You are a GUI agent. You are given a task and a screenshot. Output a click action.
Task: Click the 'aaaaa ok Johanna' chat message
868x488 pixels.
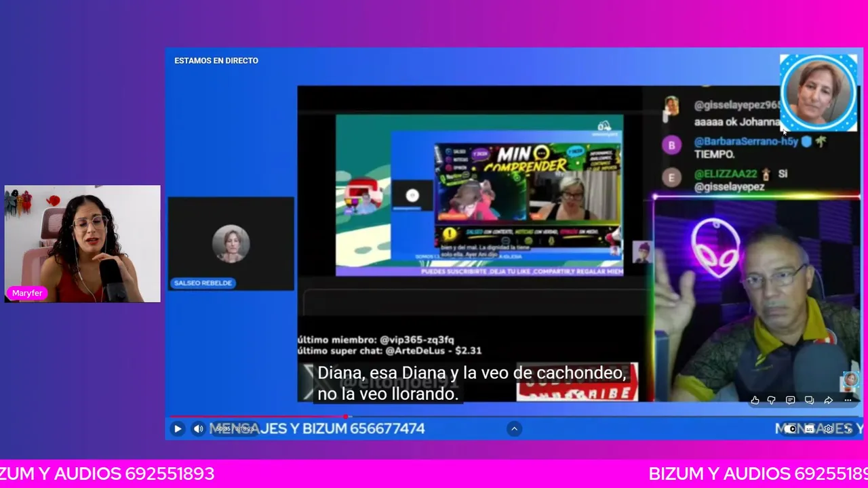coord(737,122)
